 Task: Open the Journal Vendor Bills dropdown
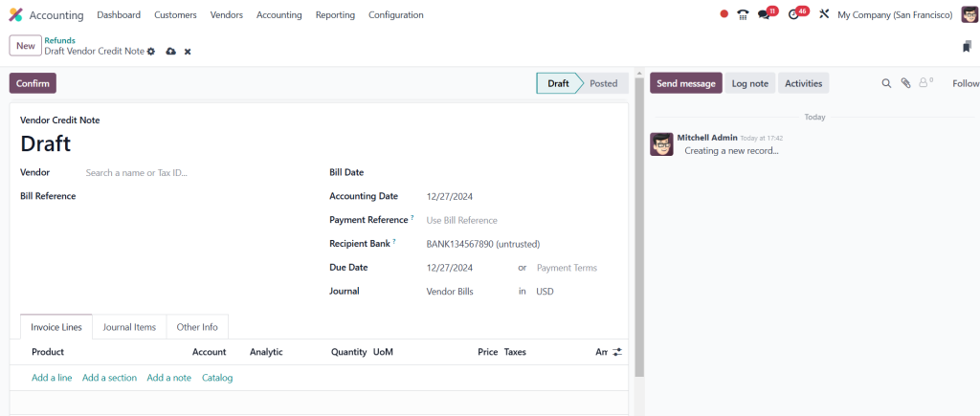point(469,291)
